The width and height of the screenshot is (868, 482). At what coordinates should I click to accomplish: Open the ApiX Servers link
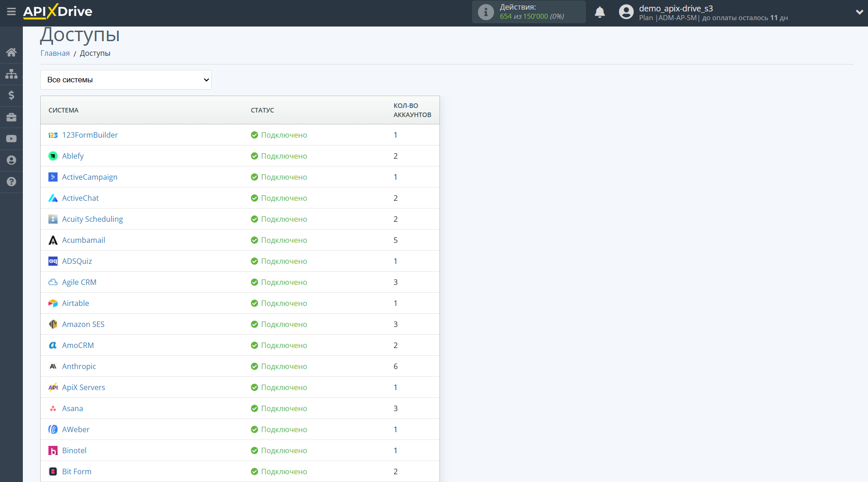(84, 387)
